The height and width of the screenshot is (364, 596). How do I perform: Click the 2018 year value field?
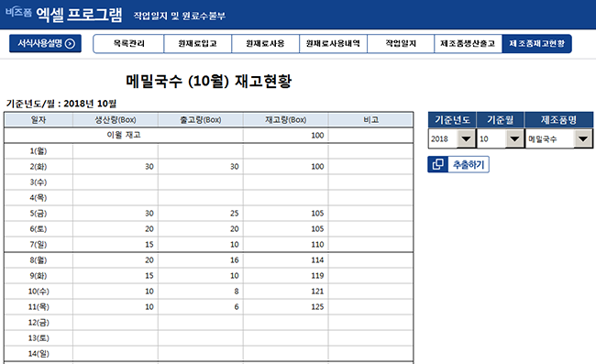coord(443,138)
